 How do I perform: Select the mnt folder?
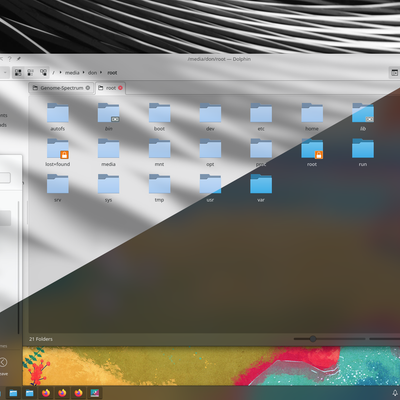click(159, 152)
